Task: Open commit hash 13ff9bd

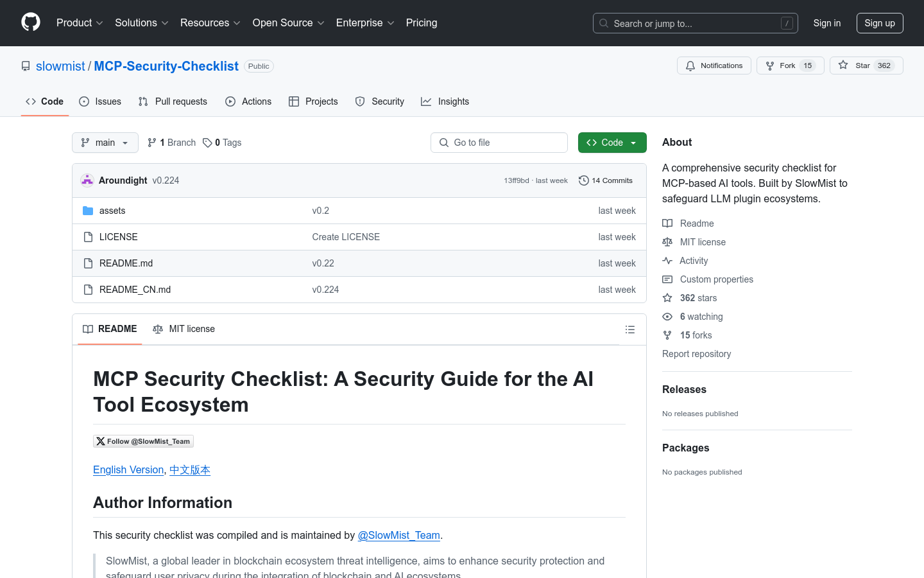Action: pos(517,180)
